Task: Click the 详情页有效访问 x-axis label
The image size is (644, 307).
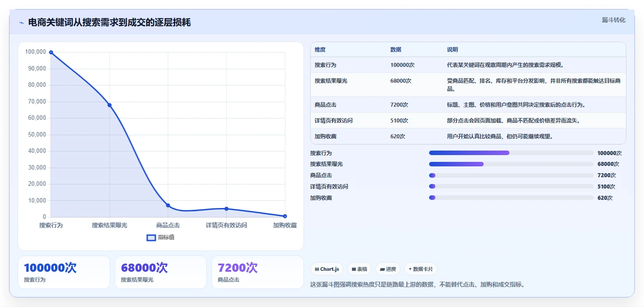Action: pos(226,225)
